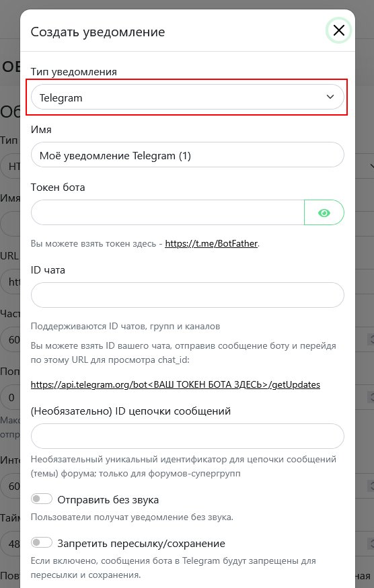374x588 pixels.
Task: Select the Тип уведомления label
Action: (x=73, y=72)
